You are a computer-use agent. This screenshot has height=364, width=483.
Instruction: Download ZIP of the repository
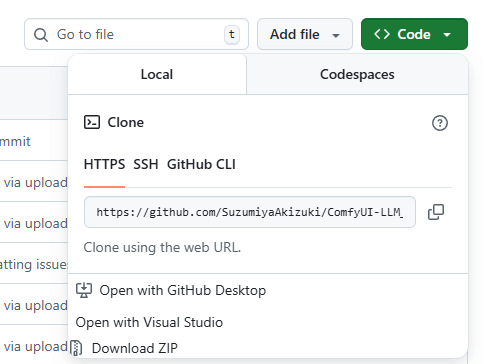pyautogui.click(x=124, y=348)
